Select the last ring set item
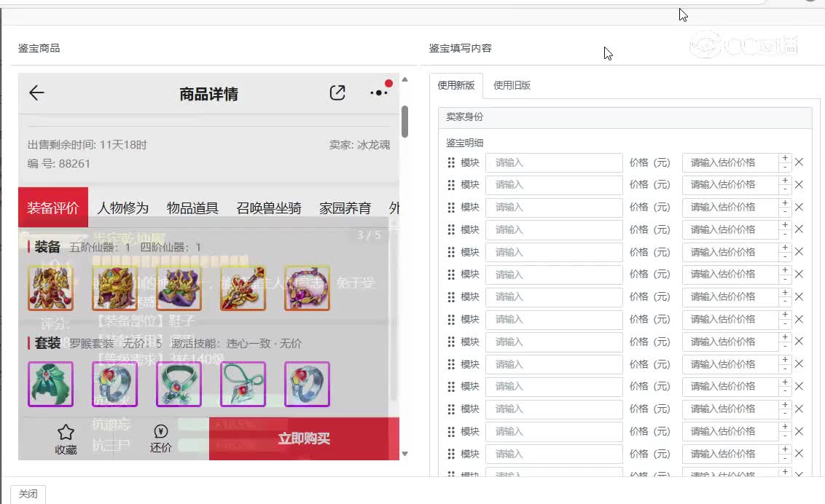This screenshot has height=504, width=825. [308, 384]
